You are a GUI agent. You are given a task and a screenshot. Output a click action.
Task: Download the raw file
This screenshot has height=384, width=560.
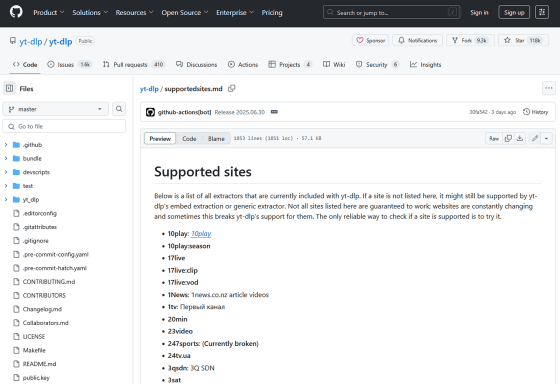click(x=520, y=139)
